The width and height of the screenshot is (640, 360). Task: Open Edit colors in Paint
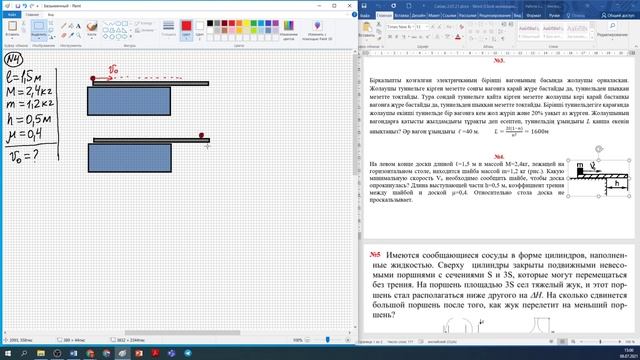pyautogui.click(x=289, y=30)
